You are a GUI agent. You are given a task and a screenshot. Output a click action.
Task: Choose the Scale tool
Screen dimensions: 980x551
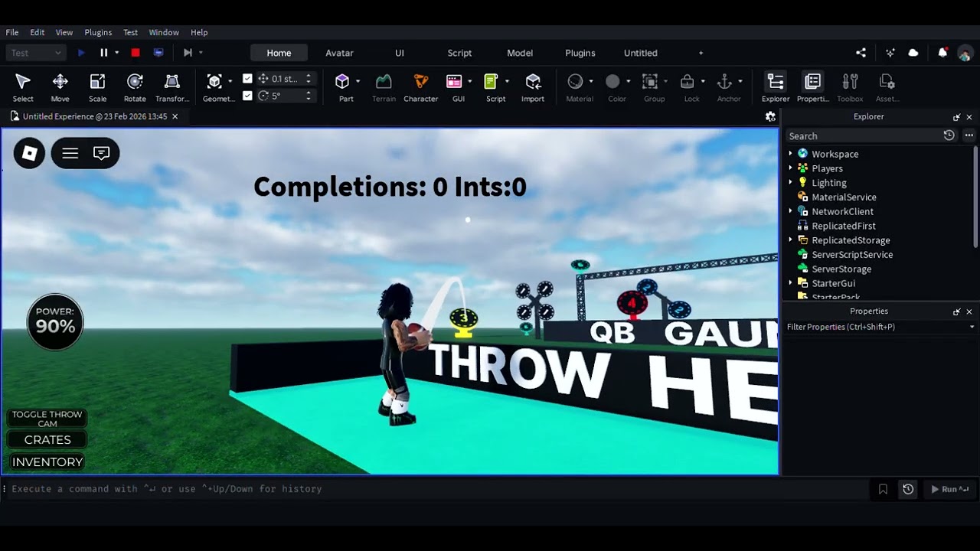[x=97, y=87]
